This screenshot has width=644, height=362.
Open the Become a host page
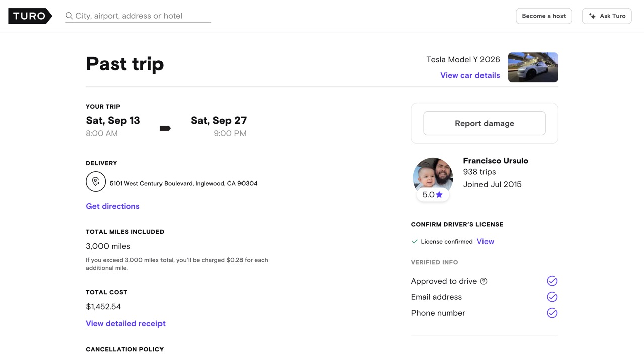point(543,16)
